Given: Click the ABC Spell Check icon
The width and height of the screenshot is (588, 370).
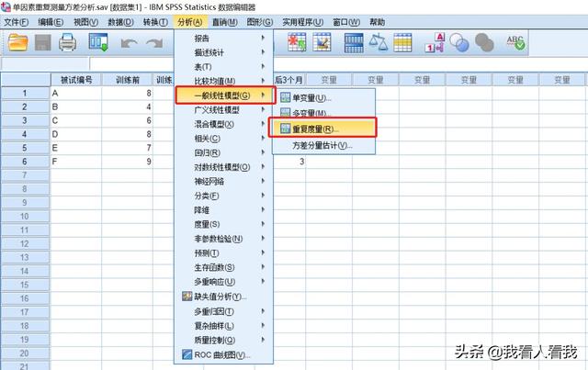Looking at the screenshot, I should point(516,42).
